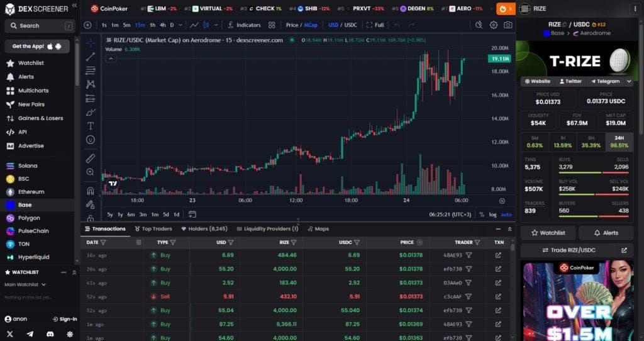The image size is (644, 341).
Task: Click the Search input field
Action: (40, 26)
